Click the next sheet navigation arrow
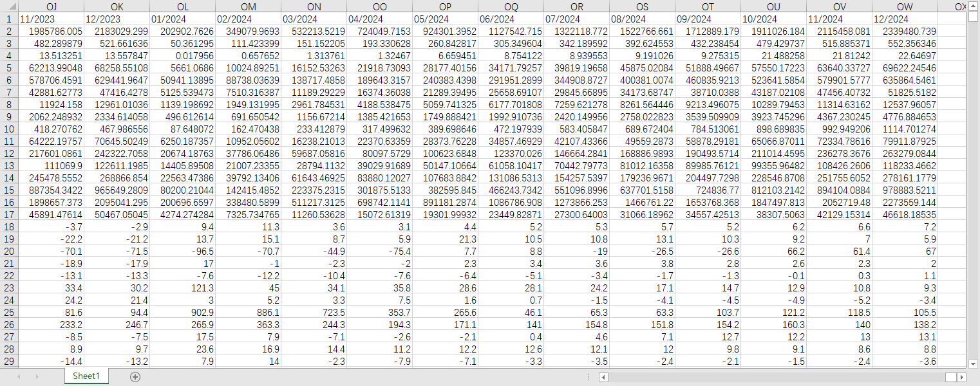 click(37, 376)
